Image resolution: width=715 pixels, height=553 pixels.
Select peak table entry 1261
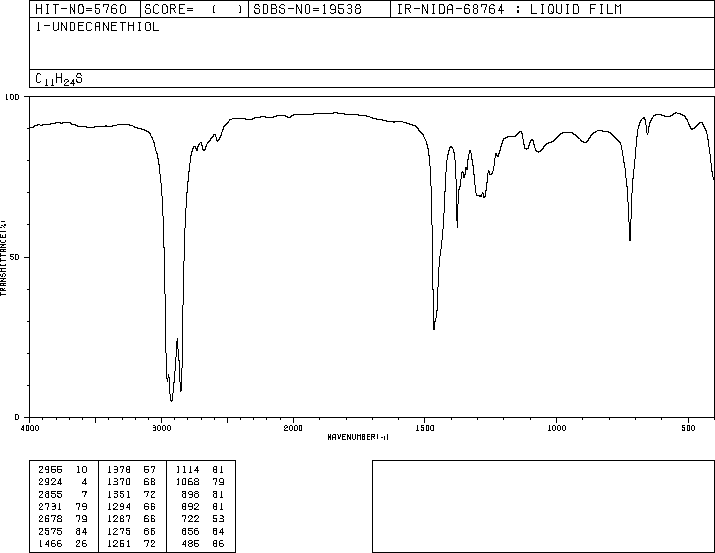tap(119, 543)
